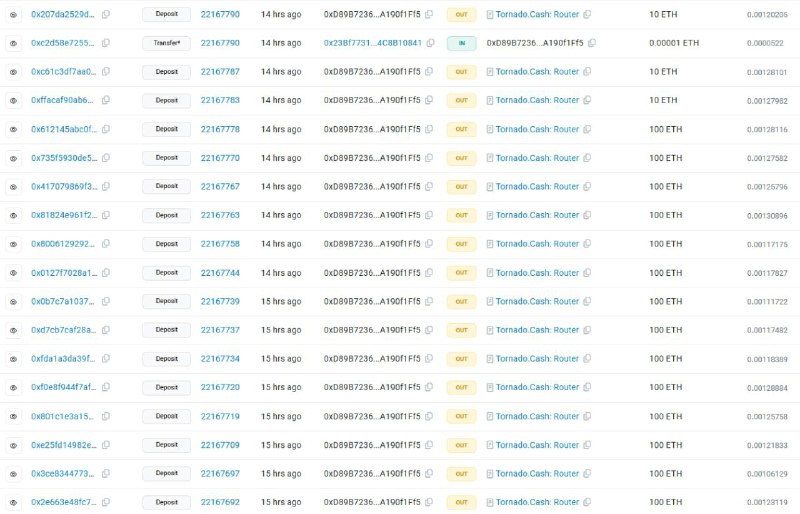This screenshot has width=800, height=514.
Task: Show quick view for transaction 0x417079869f3
Action: (14, 187)
